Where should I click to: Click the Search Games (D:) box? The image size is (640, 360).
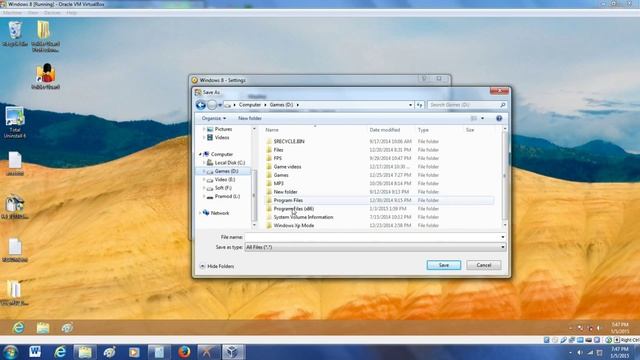tap(467, 105)
